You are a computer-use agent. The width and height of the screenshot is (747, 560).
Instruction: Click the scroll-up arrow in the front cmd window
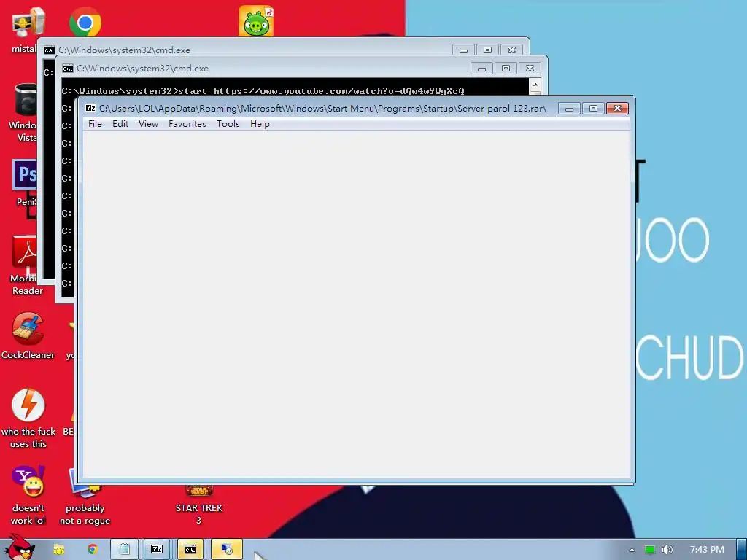point(535,85)
